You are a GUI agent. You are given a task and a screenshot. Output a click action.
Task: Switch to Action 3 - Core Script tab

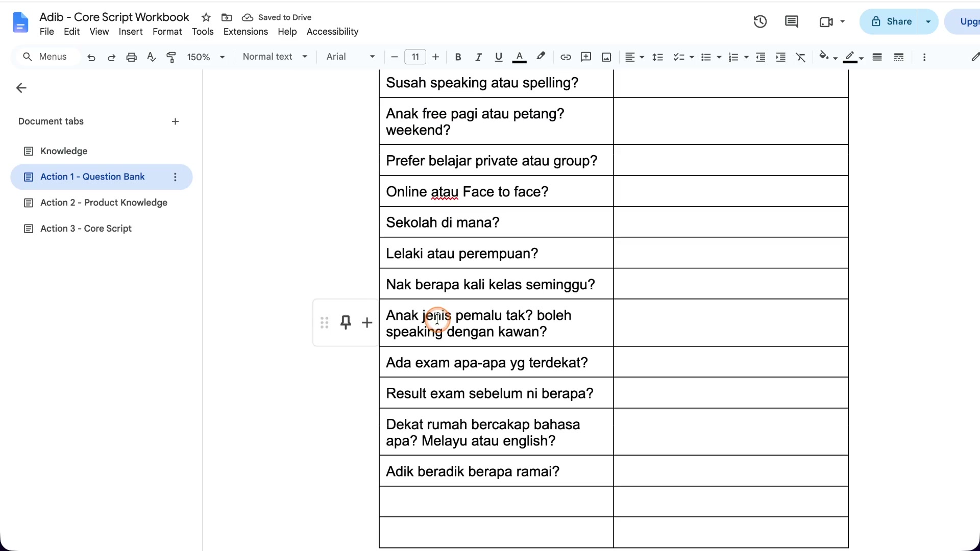[102, 229]
